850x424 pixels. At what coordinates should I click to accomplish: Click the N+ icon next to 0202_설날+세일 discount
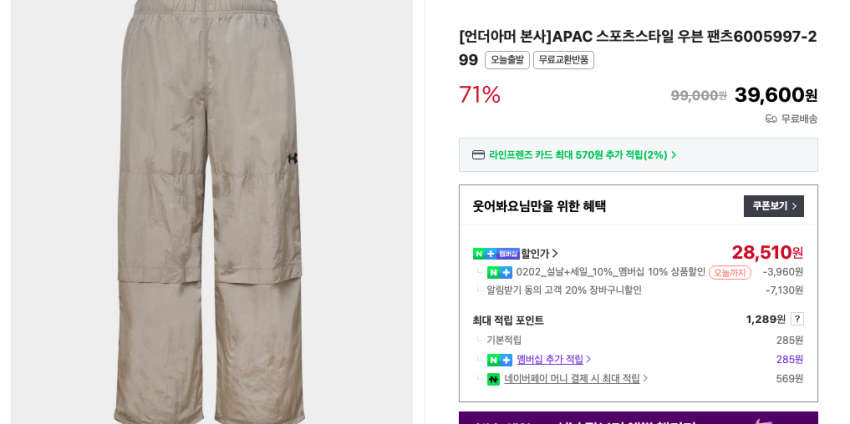point(499,272)
